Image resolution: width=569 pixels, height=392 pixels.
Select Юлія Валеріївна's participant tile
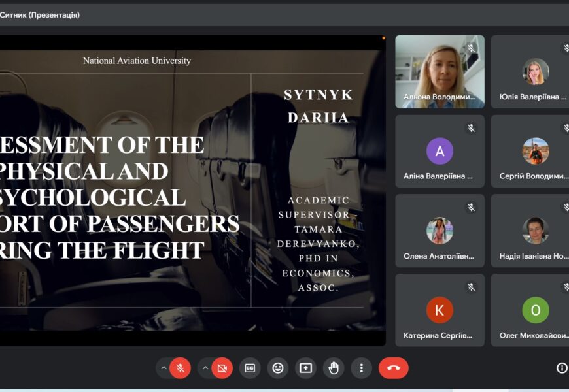[x=531, y=72]
